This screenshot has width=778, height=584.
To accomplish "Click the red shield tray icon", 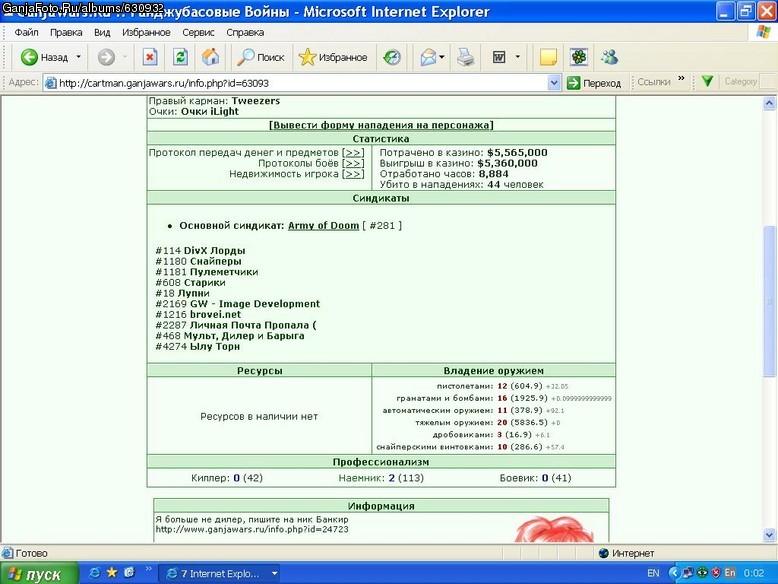I will point(716,573).
